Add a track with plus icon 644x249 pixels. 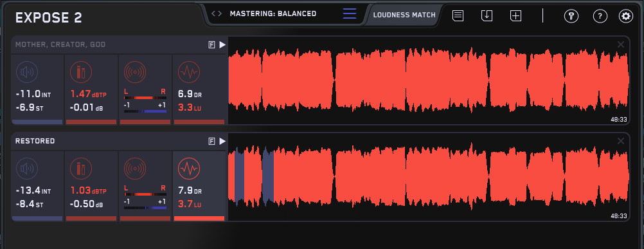(x=516, y=16)
